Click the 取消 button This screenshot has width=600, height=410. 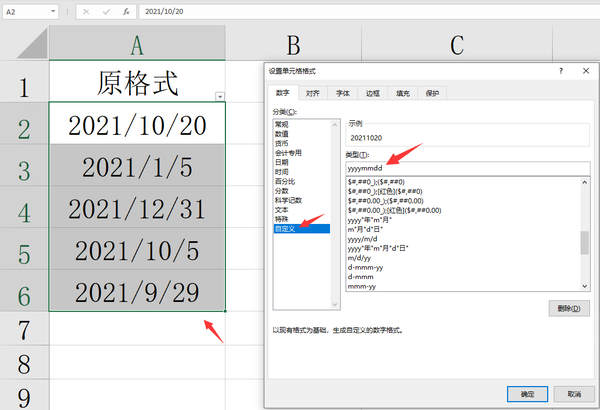pyautogui.click(x=574, y=394)
